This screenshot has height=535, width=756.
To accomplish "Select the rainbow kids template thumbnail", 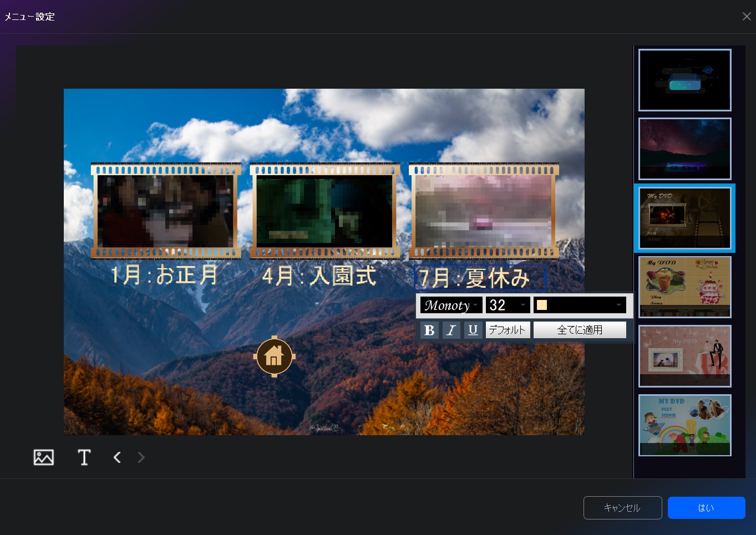I will [684, 425].
